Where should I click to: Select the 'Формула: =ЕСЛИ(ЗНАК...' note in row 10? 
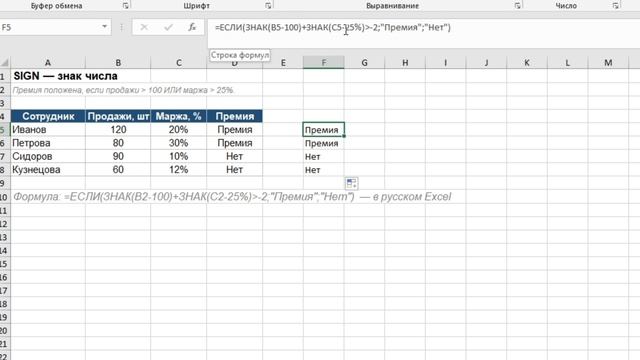coord(232,197)
